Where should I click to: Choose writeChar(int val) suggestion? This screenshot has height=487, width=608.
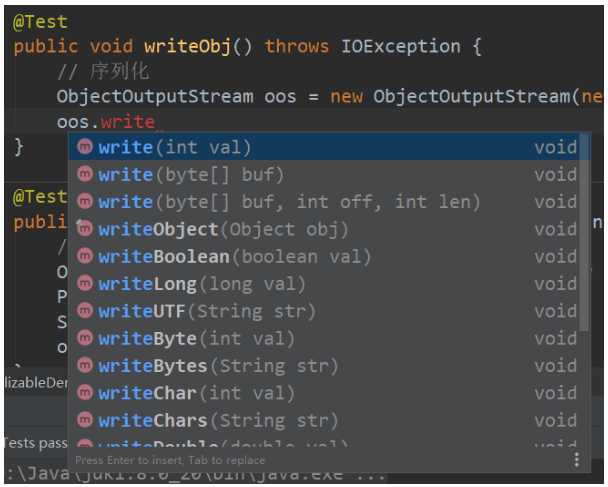(326, 393)
